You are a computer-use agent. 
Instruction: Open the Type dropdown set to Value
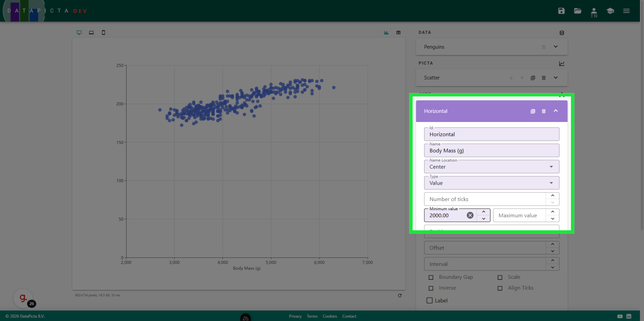(491, 183)
